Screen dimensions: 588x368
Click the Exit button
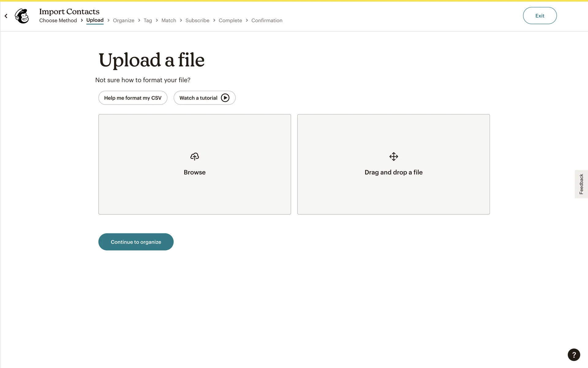(x=540, y=16)
